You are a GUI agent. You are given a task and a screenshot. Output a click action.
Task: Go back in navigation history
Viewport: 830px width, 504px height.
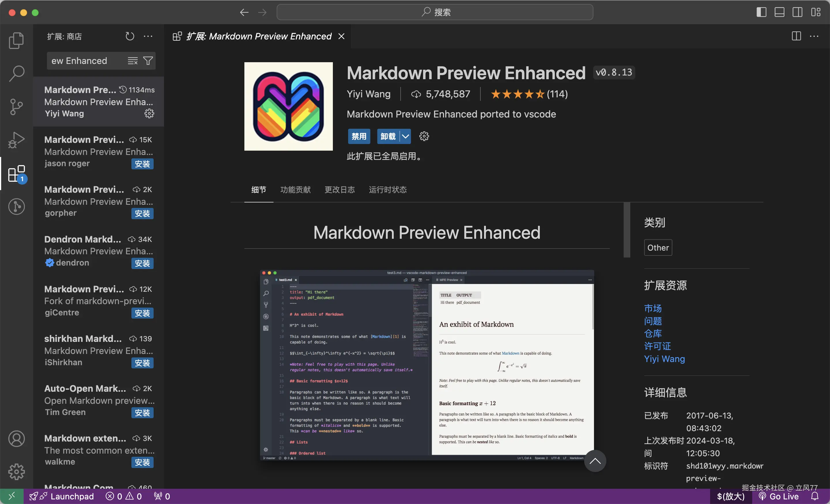coord(244,12)
